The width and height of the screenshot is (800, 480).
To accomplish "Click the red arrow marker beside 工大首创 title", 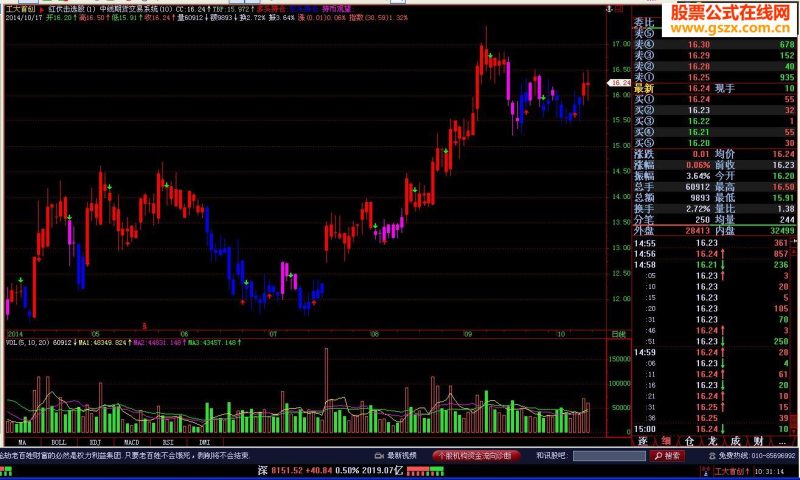I will [42, 10].
